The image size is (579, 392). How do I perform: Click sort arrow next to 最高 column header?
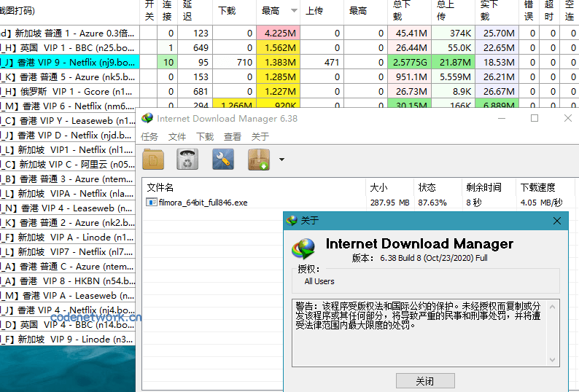[x=294, y=11]
